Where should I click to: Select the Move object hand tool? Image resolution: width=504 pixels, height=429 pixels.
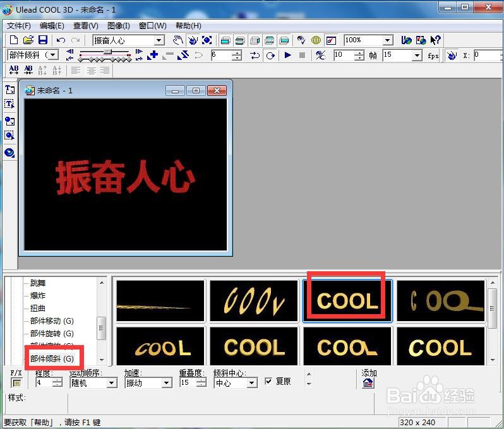click(177, 40)
